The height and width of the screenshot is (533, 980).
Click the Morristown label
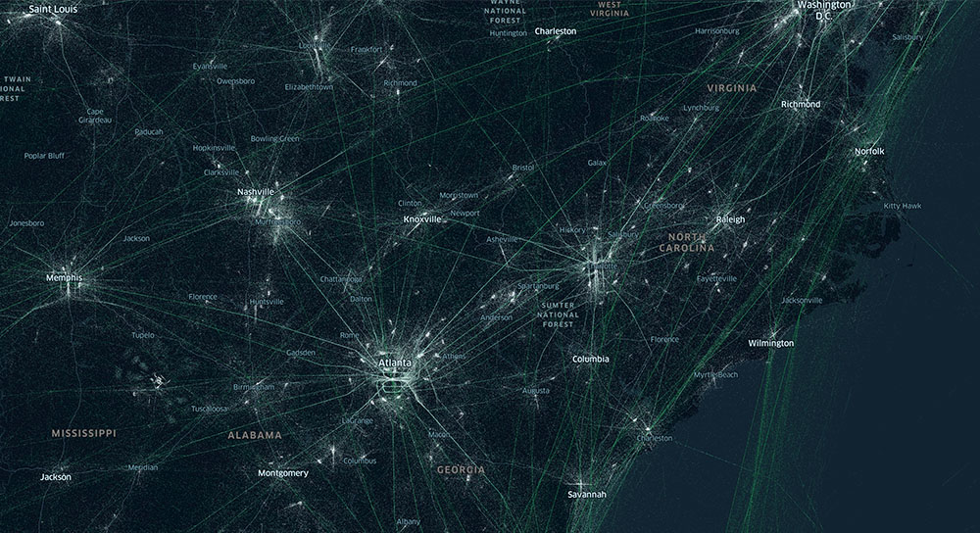[459, 196]
